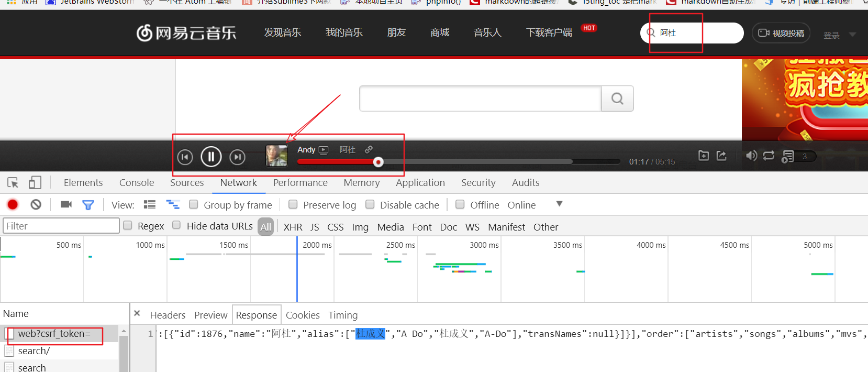The height and width of the screenshot is (372, 868).
Task: Enable the Preserve log checkbox
Action: pos(293,204)
